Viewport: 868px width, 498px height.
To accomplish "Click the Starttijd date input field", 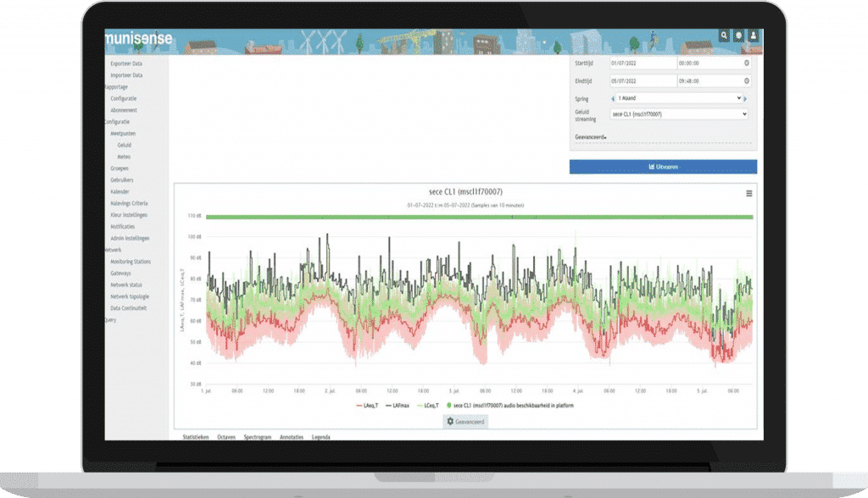I will 642,63.
